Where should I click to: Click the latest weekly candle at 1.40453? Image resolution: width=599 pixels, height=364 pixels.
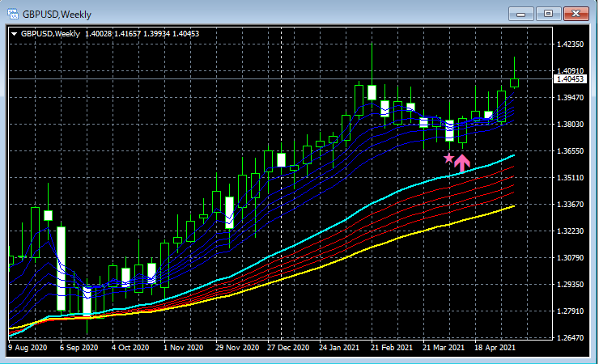(x=515, y=83)
